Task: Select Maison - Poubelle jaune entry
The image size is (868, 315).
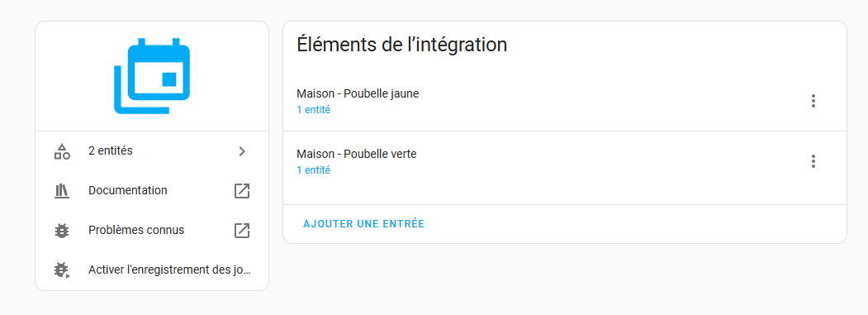Action: tap(565, 101)
